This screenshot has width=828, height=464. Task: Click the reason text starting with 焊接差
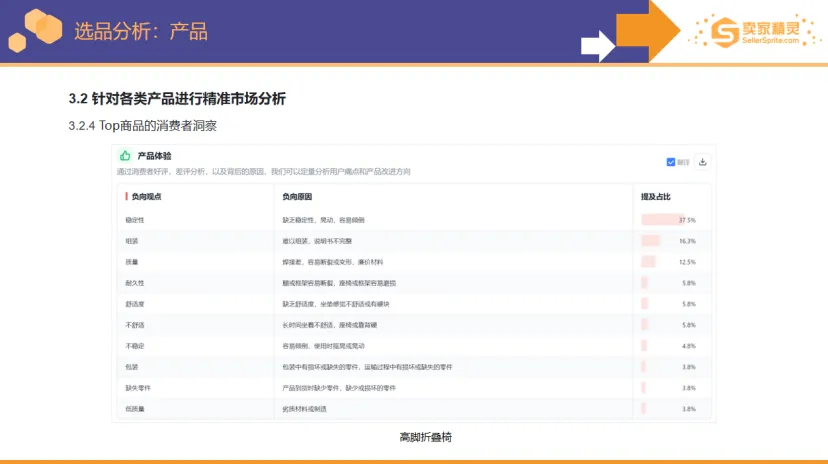point(333,262)
